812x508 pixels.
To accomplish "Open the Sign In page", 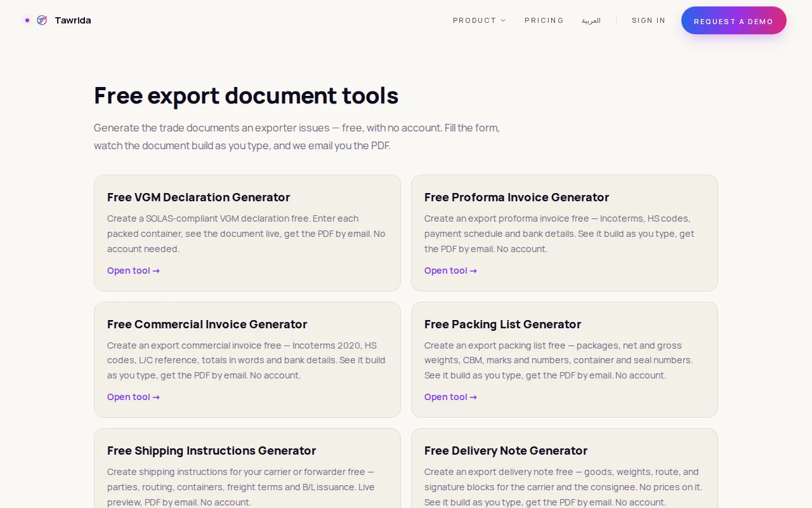I will (x=648, y=20).
